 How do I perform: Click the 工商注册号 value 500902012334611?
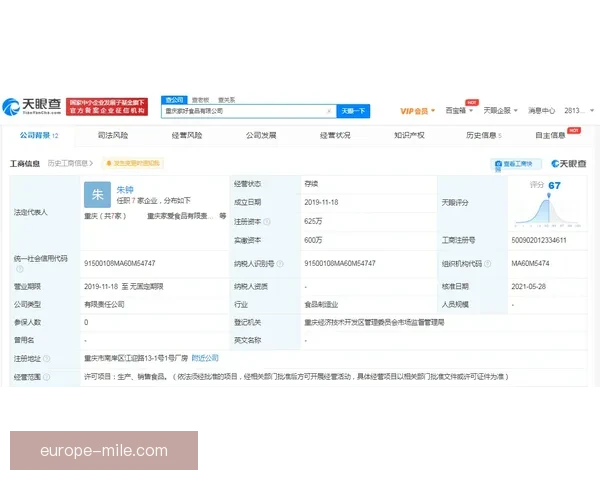point(539,240)
